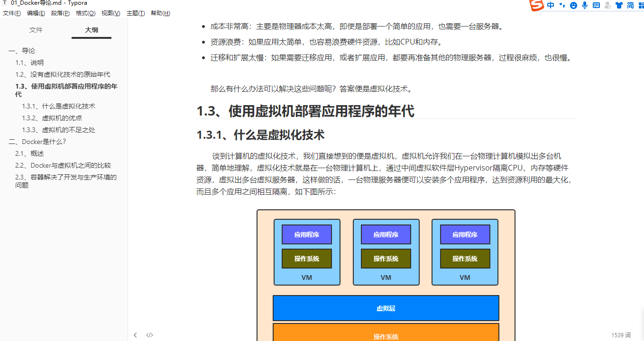Click the Sogou input method logo
This screenshot has width=644, height=341.
click(537, 5)
